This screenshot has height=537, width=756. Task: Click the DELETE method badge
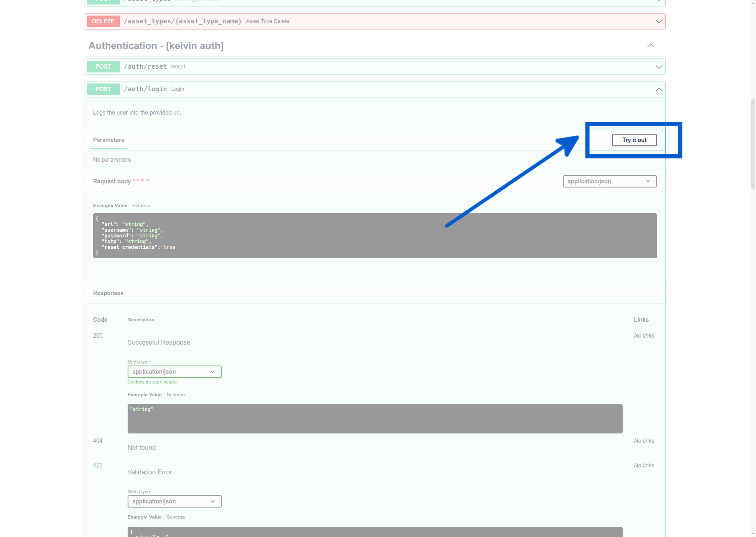(103, 21)
